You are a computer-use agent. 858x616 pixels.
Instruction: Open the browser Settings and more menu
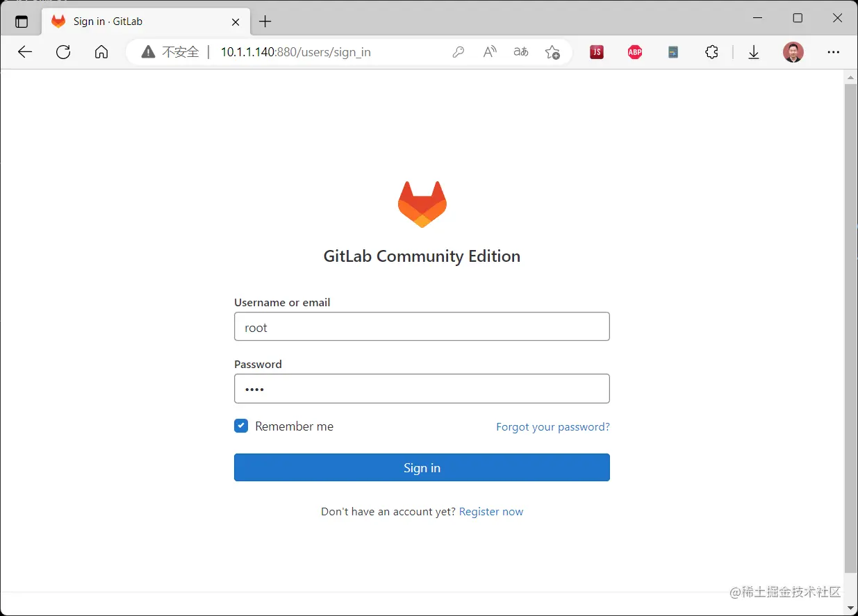(833, 51)
